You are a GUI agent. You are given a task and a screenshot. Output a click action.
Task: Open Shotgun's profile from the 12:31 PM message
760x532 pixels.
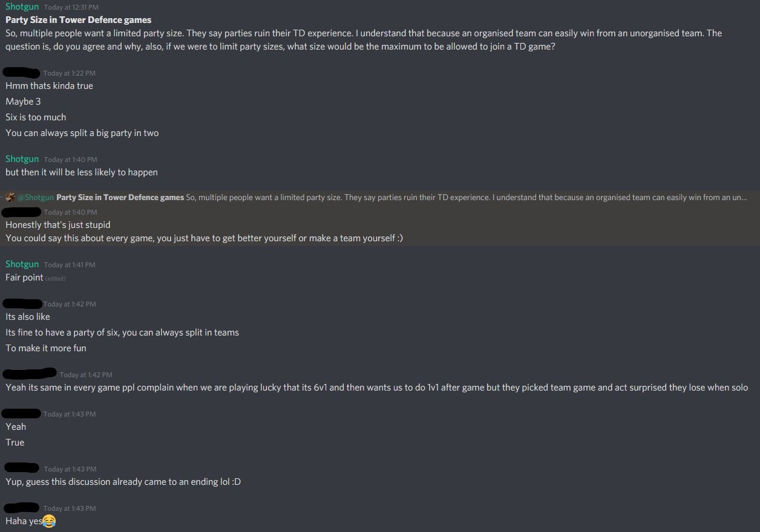[x=22, y=7]
